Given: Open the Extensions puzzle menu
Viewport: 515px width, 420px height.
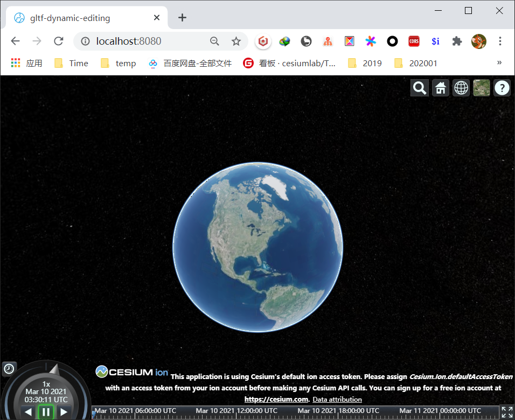Looking at the screenshot, I should pyautogui.click(x=457, y=41).
